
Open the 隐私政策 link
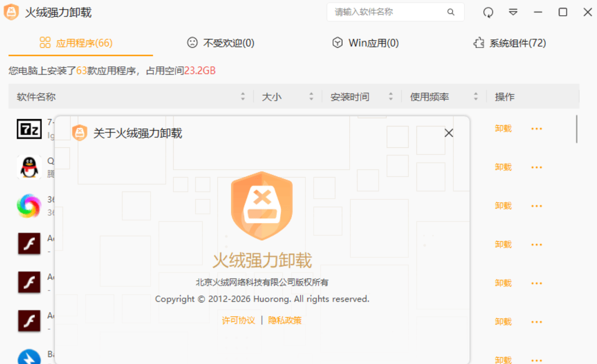285,320
